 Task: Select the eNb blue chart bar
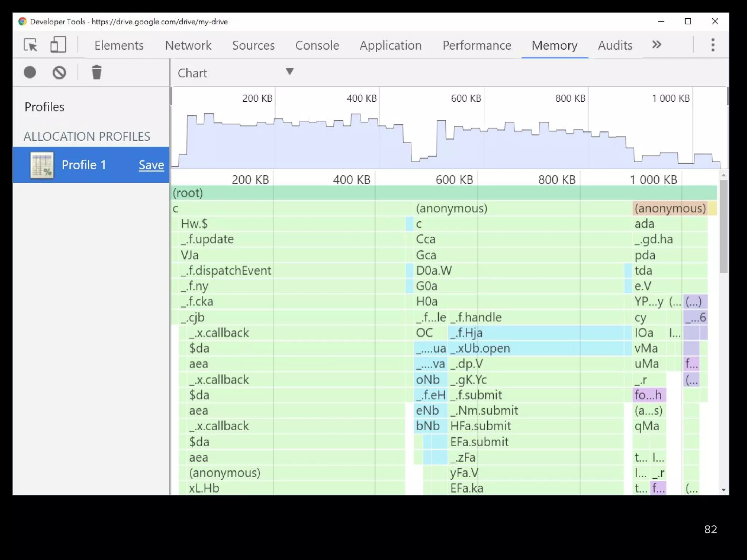[x=431, y=411]
